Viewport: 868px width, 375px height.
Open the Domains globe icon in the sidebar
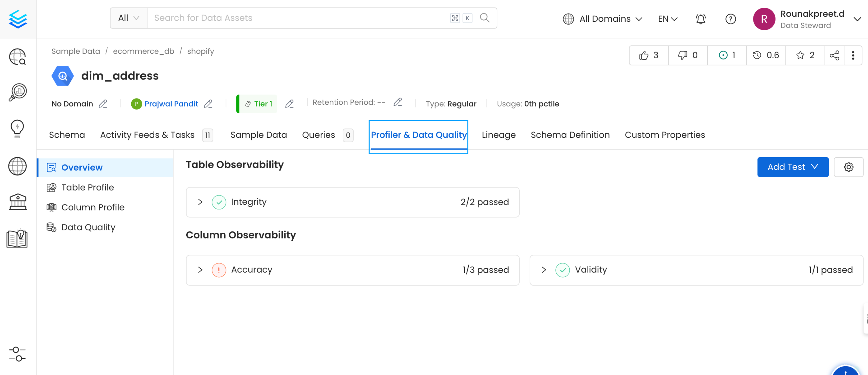pos(17,166)
